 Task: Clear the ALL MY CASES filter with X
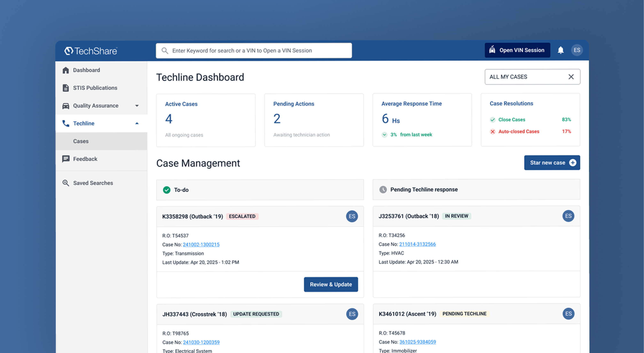pyautogui.click(x=571, y=77)
